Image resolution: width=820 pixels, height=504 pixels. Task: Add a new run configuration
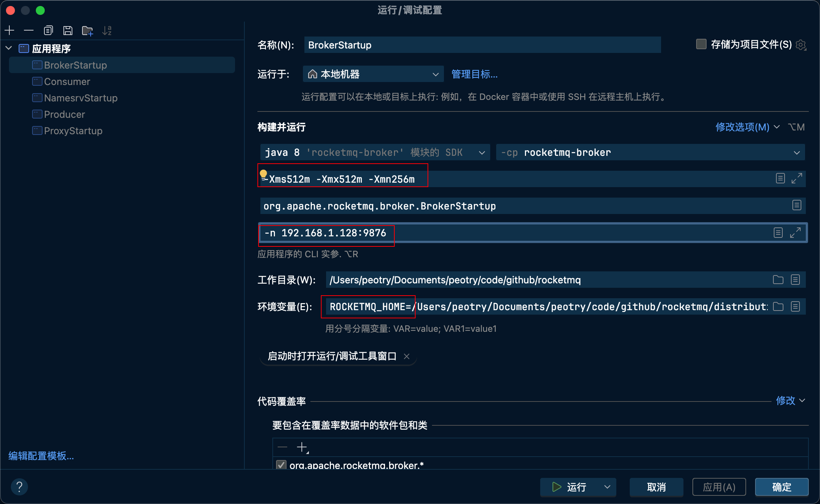10,31
